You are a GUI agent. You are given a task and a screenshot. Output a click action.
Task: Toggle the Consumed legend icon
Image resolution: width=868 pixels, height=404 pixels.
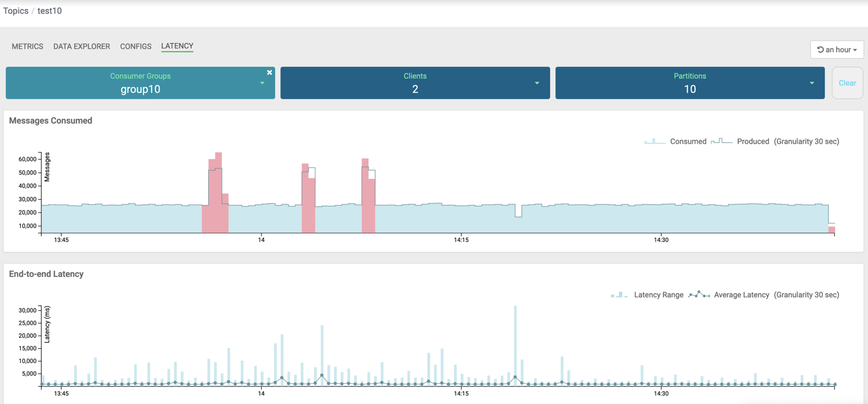(654, 142)
